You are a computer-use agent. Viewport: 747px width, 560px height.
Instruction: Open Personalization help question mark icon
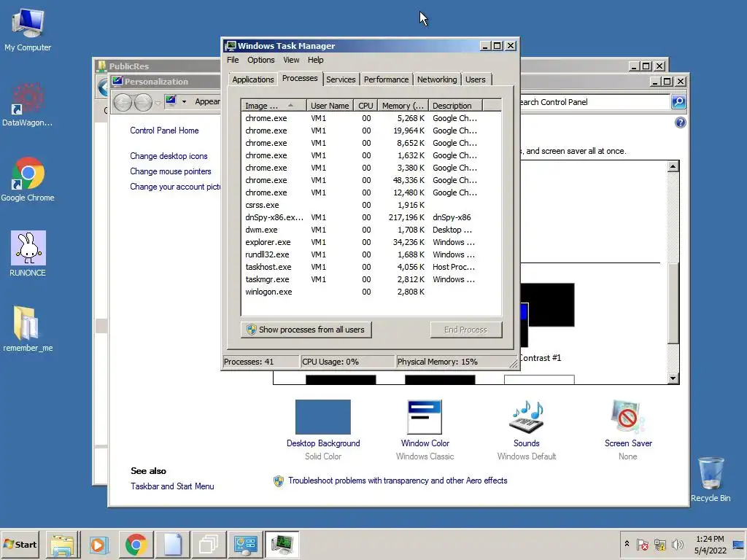click(x=681, y=122)
